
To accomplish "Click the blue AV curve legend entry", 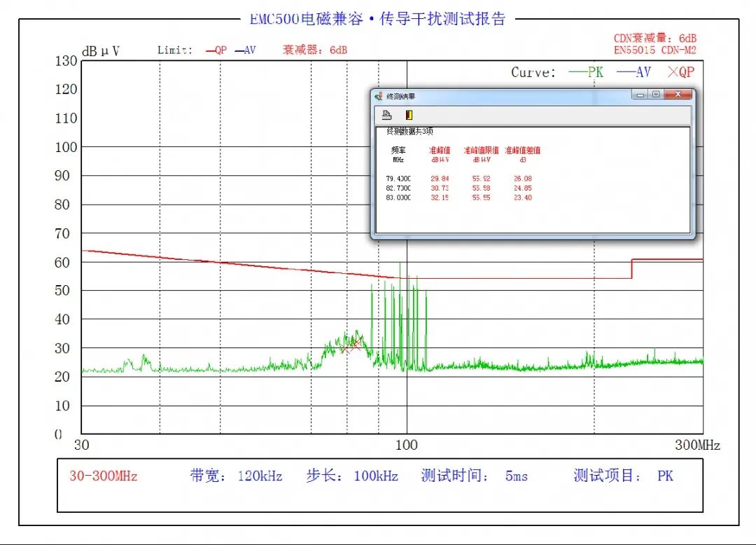I will click(x=633, y=72).
